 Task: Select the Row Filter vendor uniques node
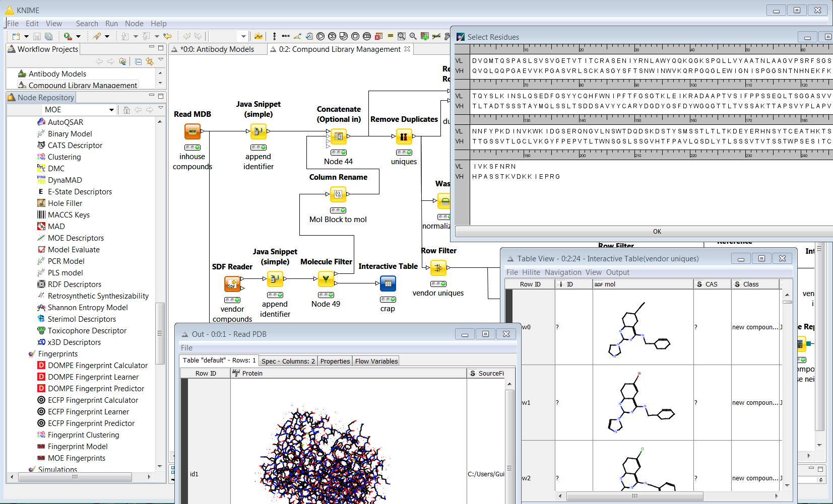coord(438,268)
